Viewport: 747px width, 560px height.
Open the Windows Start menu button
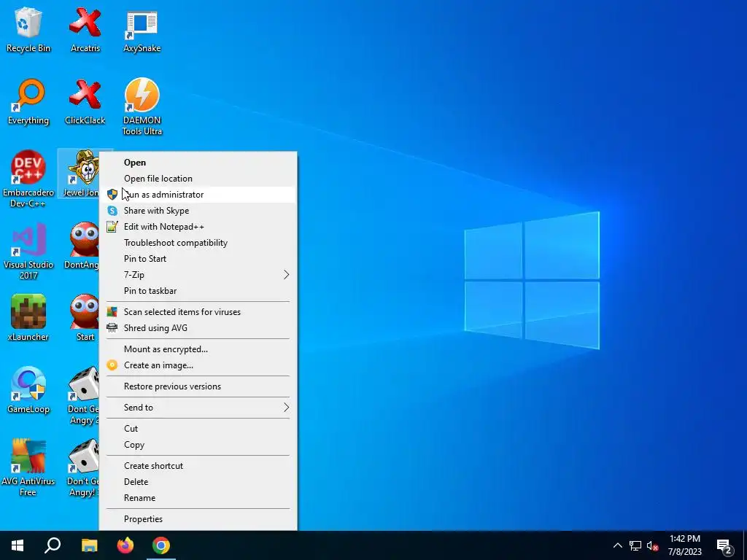(x=18, y=545)
